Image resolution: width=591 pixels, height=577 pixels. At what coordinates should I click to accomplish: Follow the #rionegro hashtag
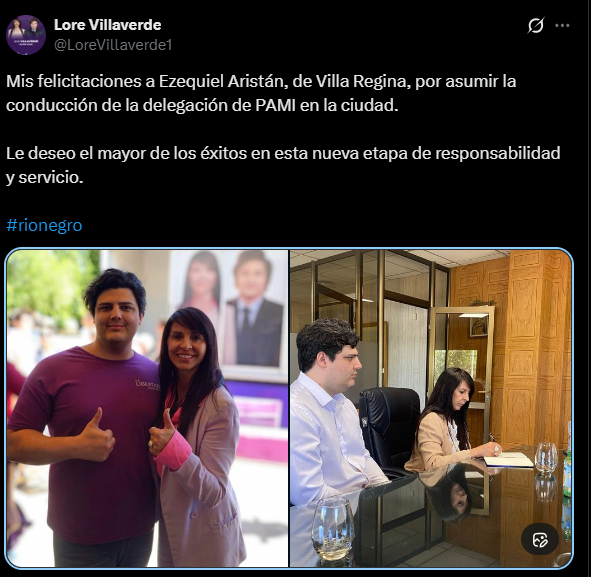click(44, 225)
